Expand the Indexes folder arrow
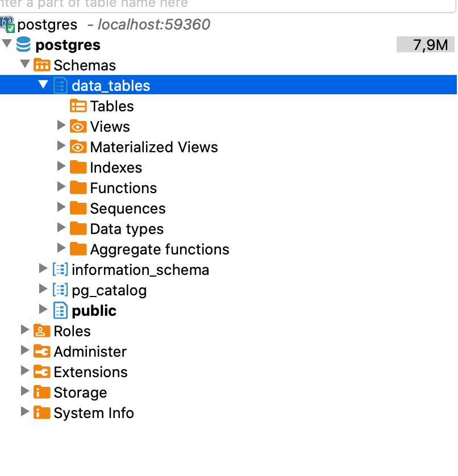The width and height of the screenshot is (458, 476). coord(61,167)
